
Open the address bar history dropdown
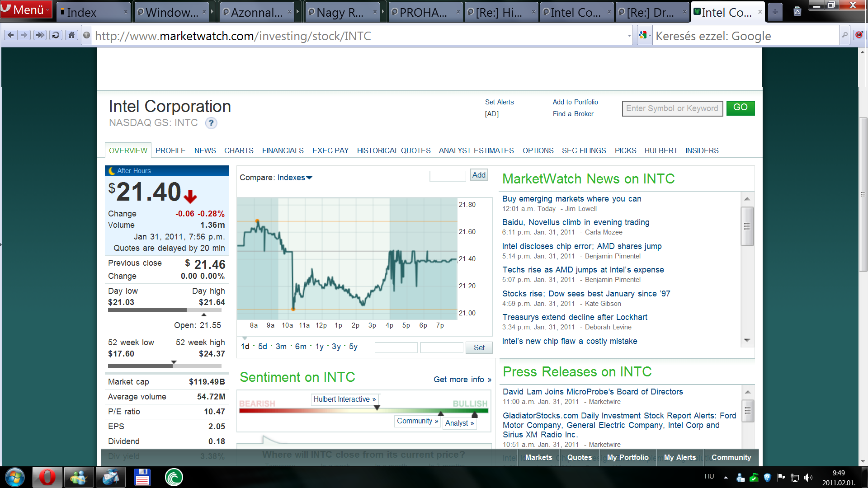click(x=629, y=36)
